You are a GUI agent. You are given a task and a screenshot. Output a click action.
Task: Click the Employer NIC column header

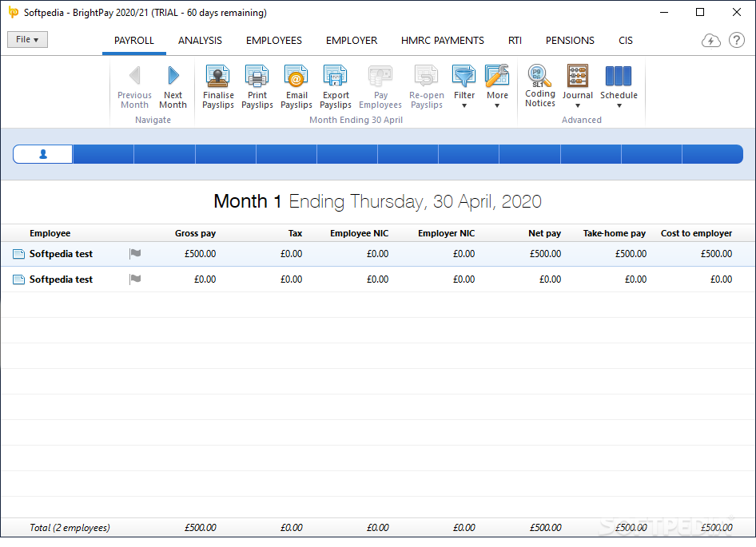coord(446,233)
